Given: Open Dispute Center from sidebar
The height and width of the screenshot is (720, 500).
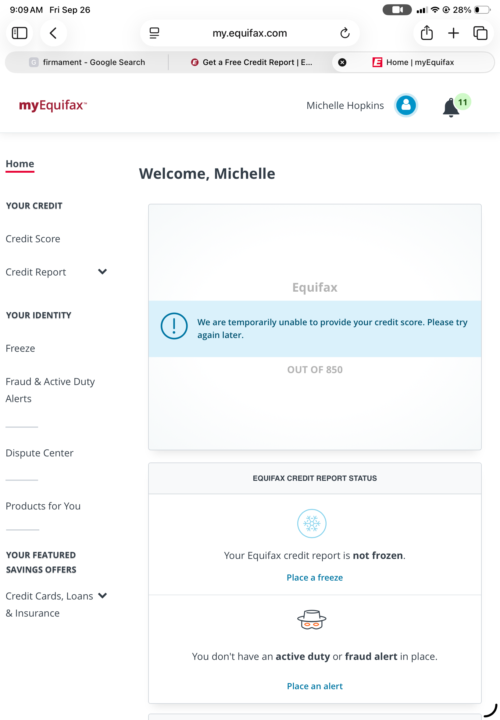Looking at the screenshot, I should point(39,453).
